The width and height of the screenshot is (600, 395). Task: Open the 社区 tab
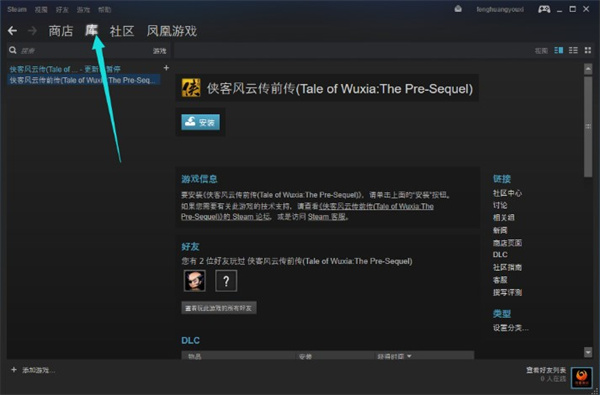[x=122, y=31]
